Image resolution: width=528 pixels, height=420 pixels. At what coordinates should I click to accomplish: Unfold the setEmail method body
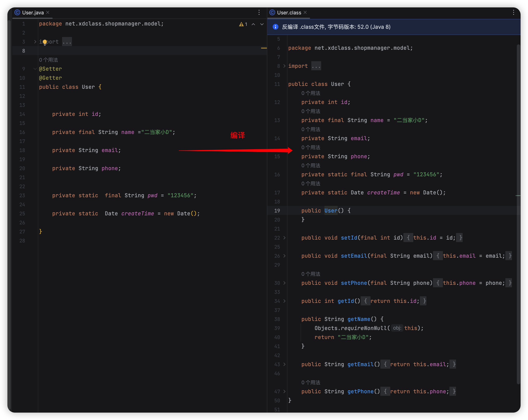[284, 256]
